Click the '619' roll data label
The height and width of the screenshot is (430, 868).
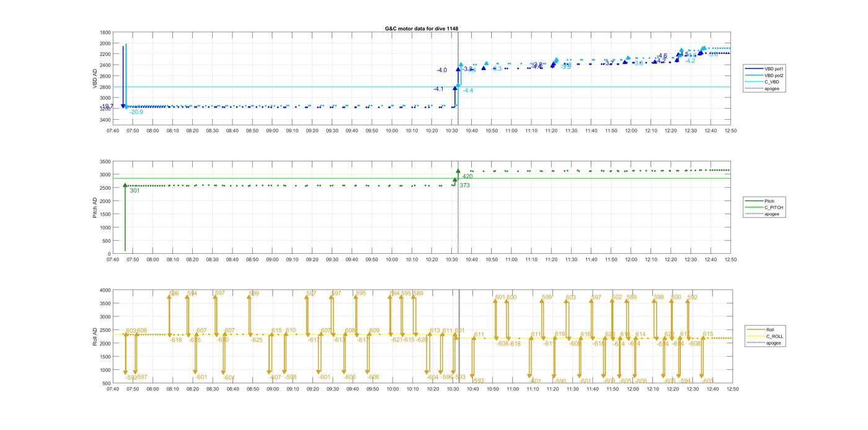click(560, 334)
